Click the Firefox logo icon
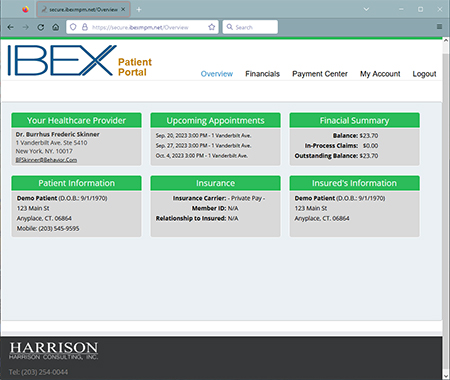The height and width of the screenshot is (380, 450). click(26, 9)
